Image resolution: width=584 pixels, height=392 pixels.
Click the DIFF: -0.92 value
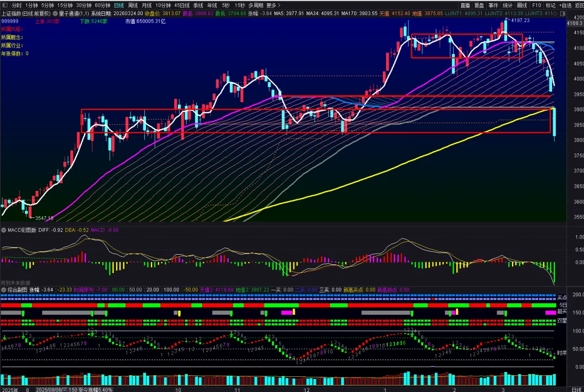click(x=51, y=230)
